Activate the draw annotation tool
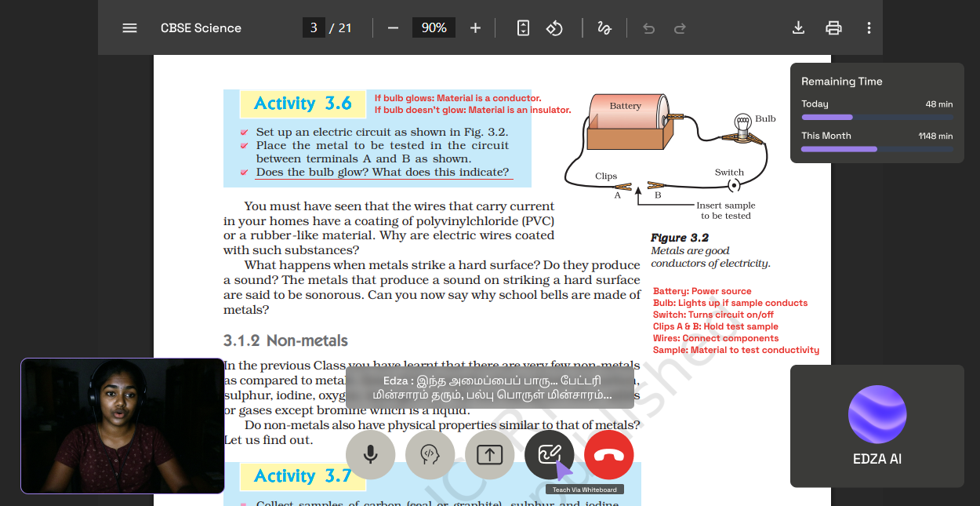The width and height of the screenshot is (980, 506). click(604, 28)
